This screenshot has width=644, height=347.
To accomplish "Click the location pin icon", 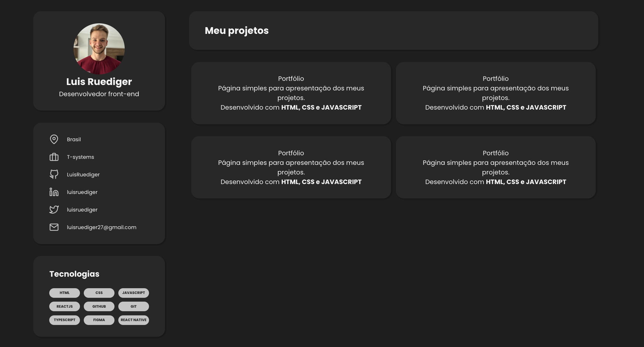I will pos(54,139).
